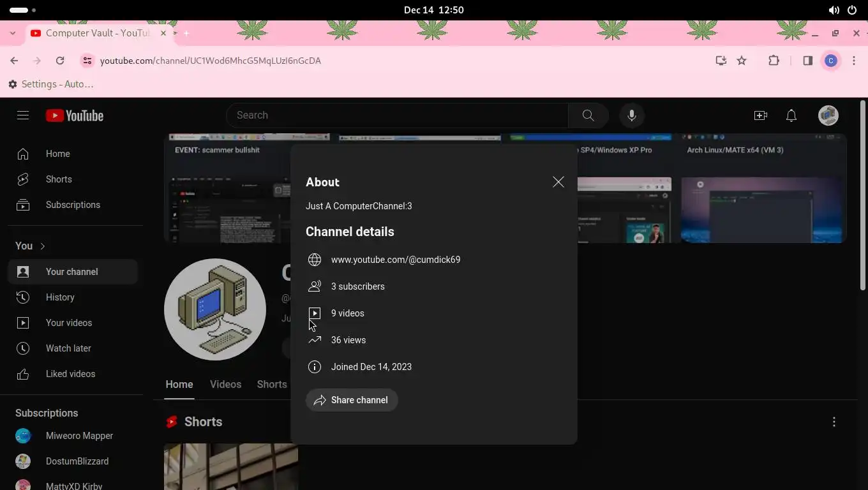Viewport: 868px width, 490px height.
Task: Open Watch later in sidebar
Action: (x=73, y=348)
